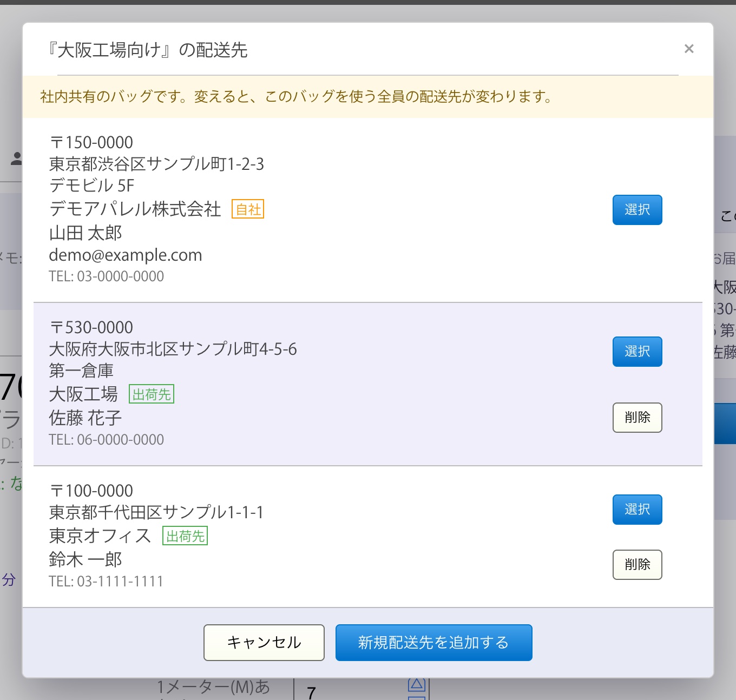Click the user icon in background page
This screenshot has width=736, height=700.
coord(17,159)
